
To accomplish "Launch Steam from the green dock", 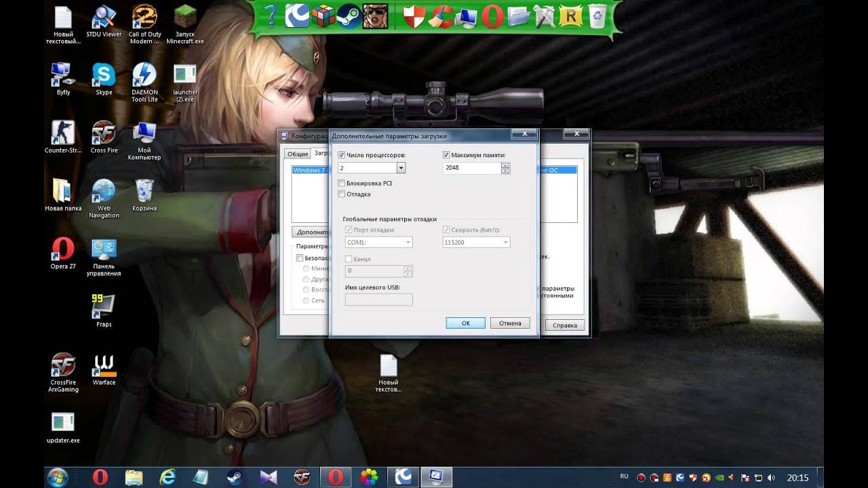I will 348,16.
